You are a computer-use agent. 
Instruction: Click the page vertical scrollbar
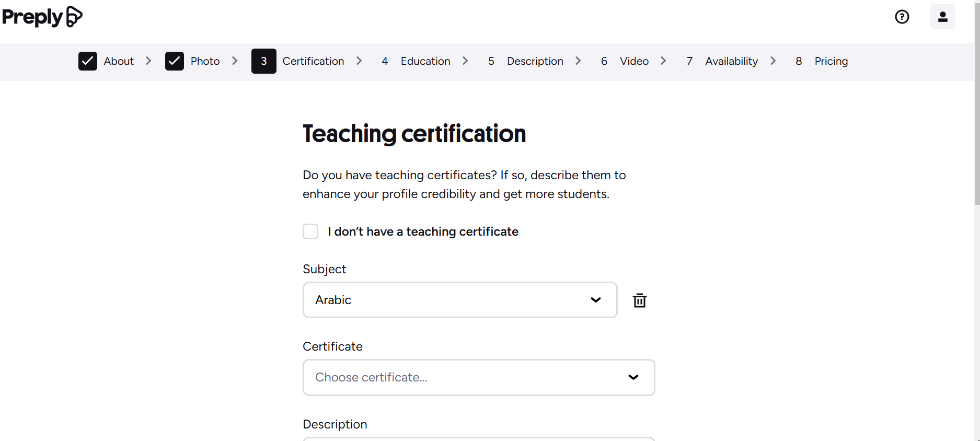pyautogui.click(x=977, y=105)
